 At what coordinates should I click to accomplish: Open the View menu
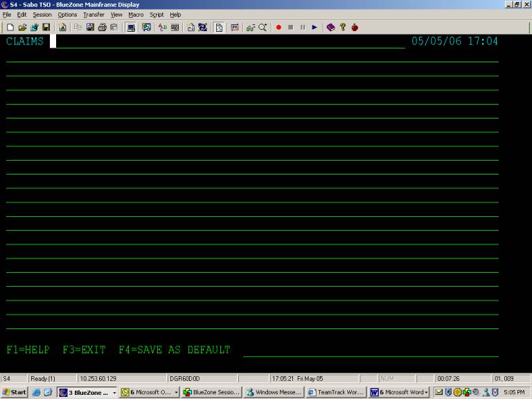(116, 15)
